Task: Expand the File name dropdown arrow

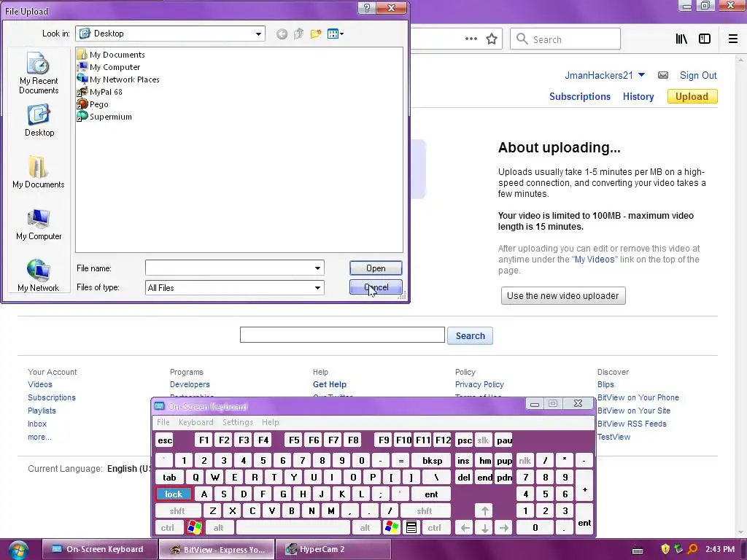Action: coord(317,268)
